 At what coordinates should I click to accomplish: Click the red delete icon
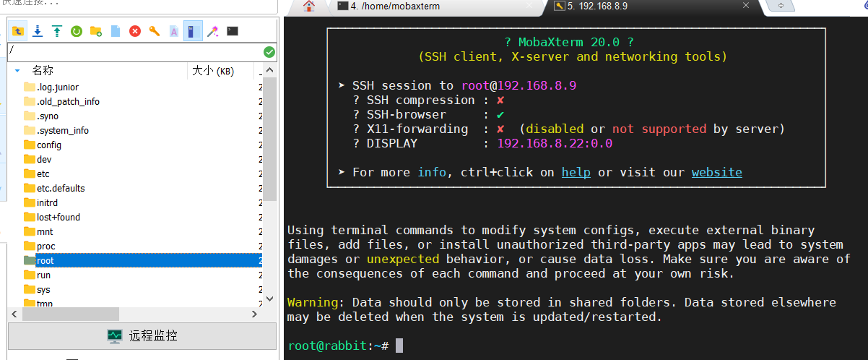(x=134, y=31)
